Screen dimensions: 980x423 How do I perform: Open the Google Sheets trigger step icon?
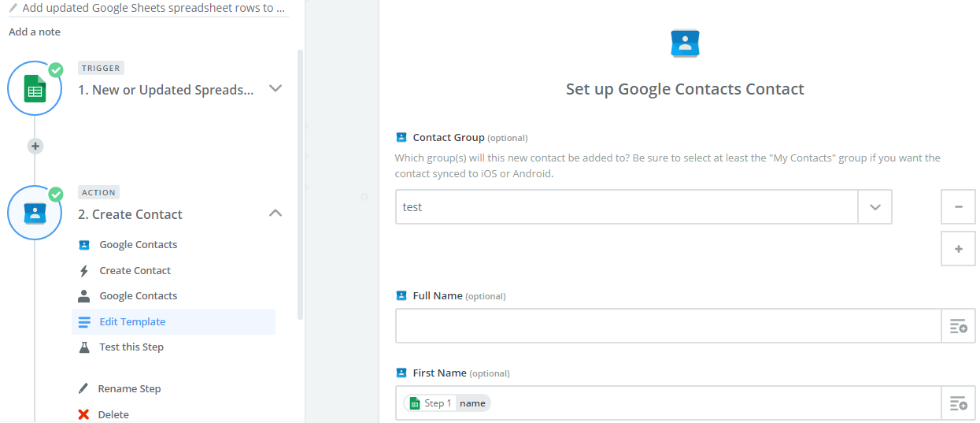coord(35,88)
